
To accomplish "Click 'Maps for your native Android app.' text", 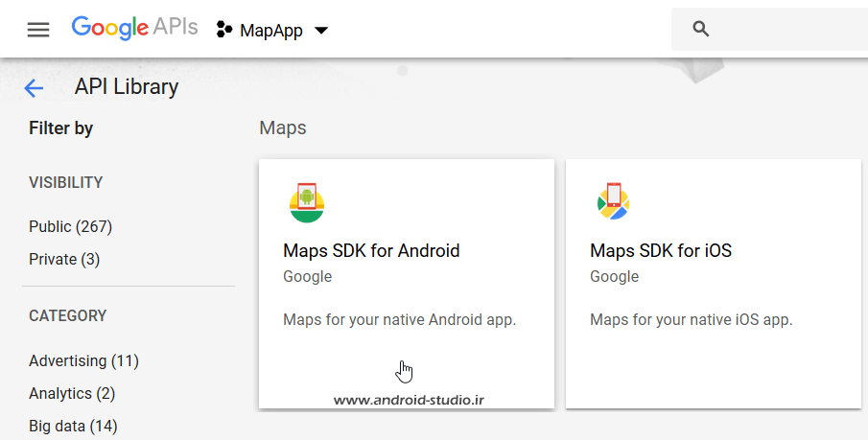I will click(400, 320).
